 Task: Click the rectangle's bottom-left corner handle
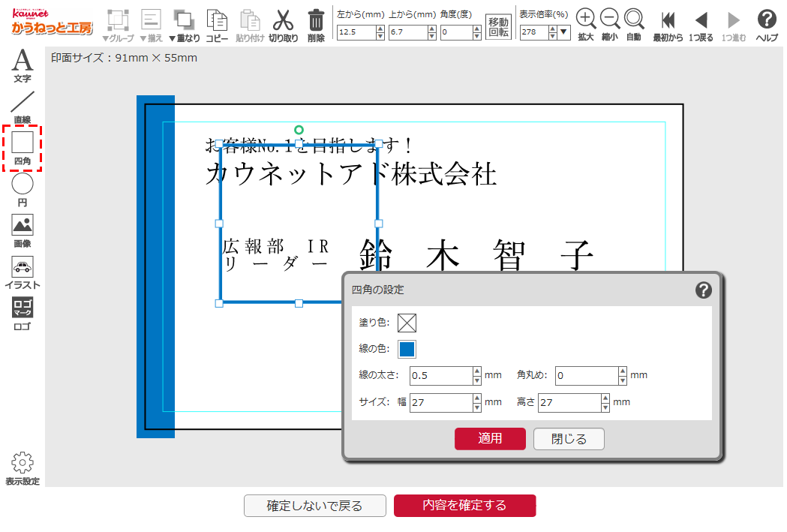(219, 303)
